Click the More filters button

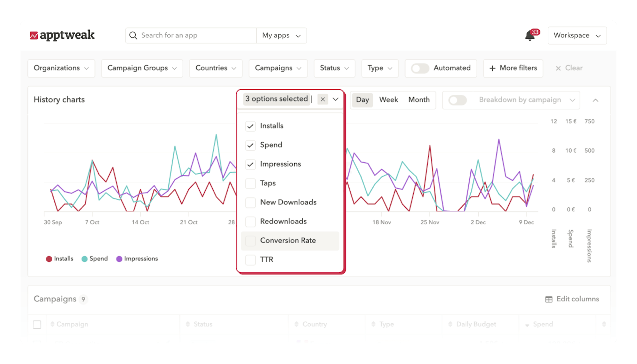(x=513, y=68)
